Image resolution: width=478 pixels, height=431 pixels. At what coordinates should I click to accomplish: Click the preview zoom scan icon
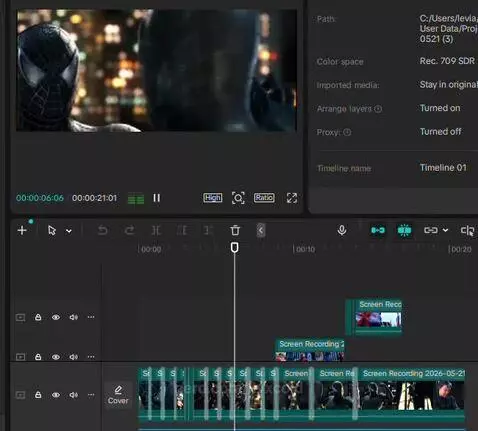(x=238, y=198)
